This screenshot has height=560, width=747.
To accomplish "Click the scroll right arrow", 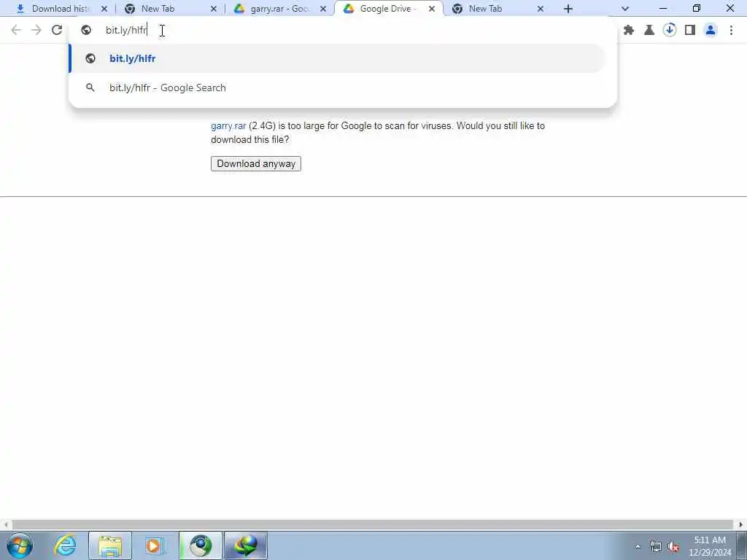I will (741, 524).
